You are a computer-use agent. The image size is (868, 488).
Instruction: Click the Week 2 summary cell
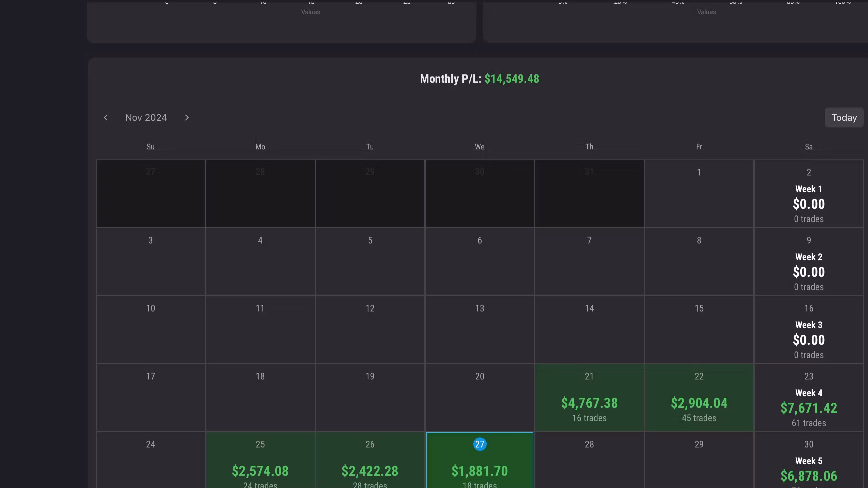pyautogui.click(x=809, y=272)
